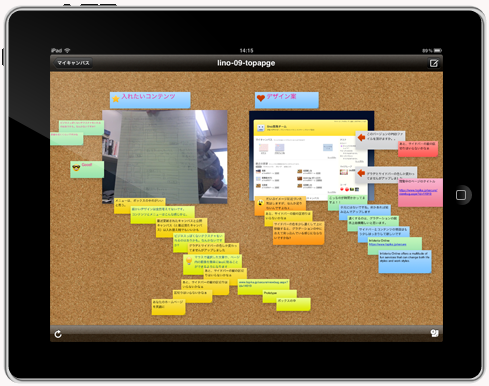Tap the lower orange arrow icon on gray sticky
The image size is (489, 386).
tap(361, 173)
